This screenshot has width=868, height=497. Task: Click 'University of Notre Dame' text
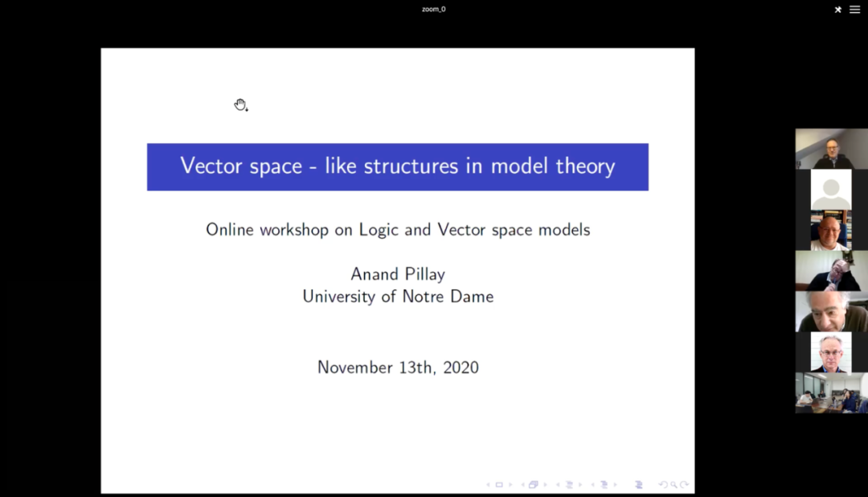[398, 297]
